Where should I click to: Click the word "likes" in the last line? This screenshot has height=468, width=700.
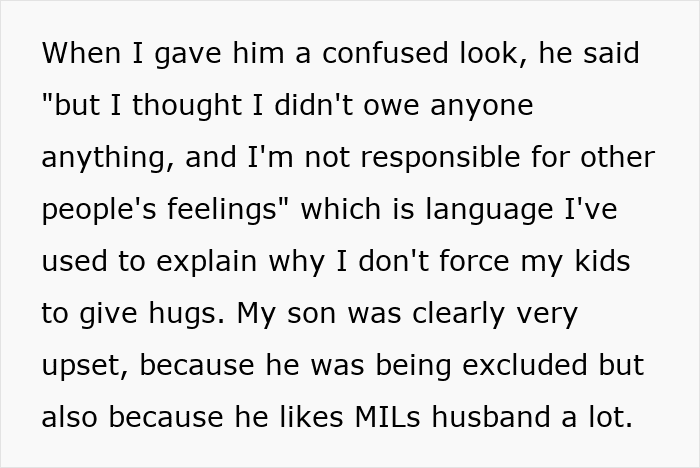coord(300,417)
